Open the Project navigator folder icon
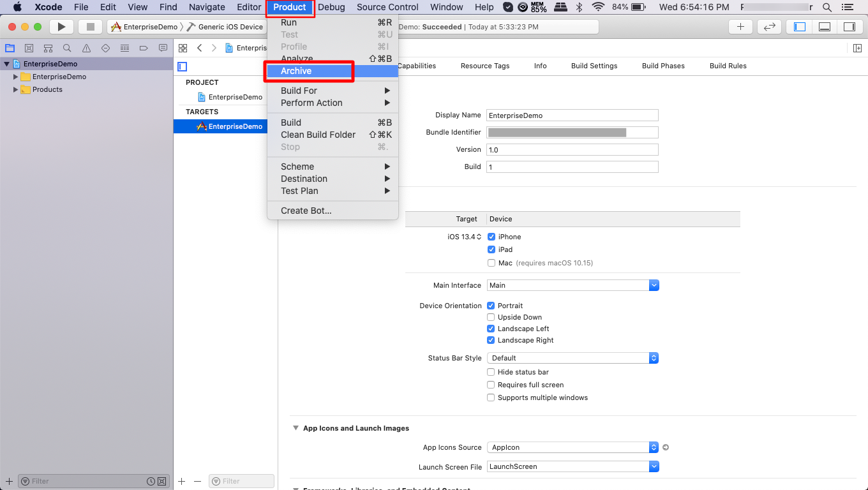The height and width of the screenshot is (490, 868). (10, 48)
